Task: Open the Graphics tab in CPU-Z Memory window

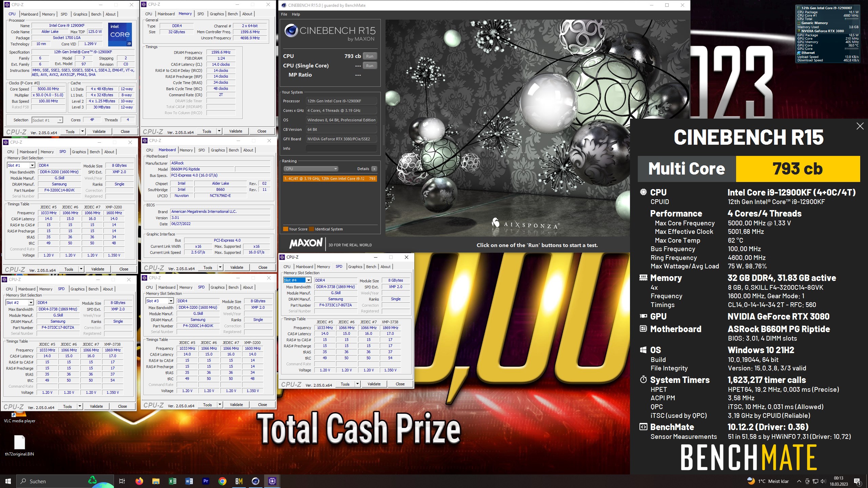Action: coord(217,14)
